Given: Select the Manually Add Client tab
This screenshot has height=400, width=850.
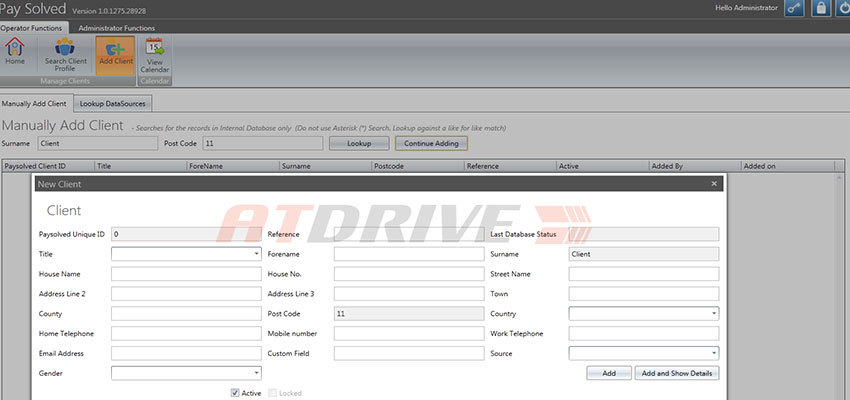Looking at the screenshot, I should (34, 104).
